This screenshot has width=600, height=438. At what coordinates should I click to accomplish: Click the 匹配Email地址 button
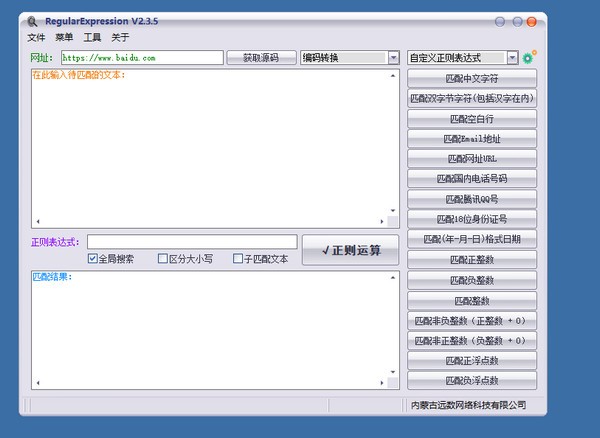point(472,139)
